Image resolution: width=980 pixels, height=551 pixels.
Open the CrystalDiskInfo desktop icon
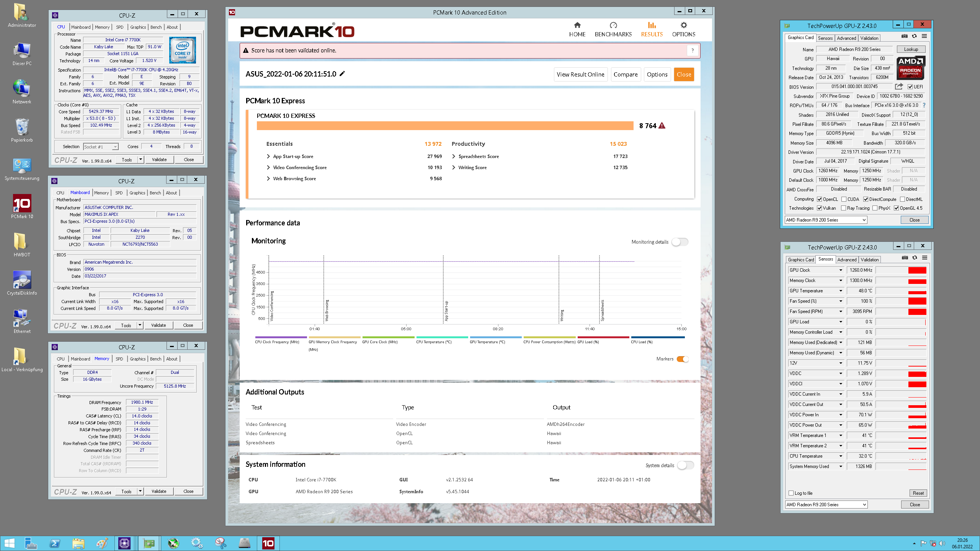(22, 283)
